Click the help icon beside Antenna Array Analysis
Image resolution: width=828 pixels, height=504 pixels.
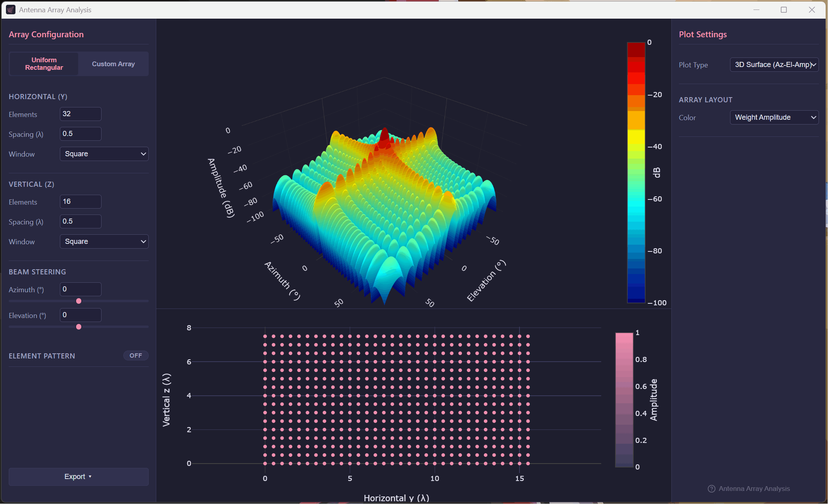click(x=711, y=489)
